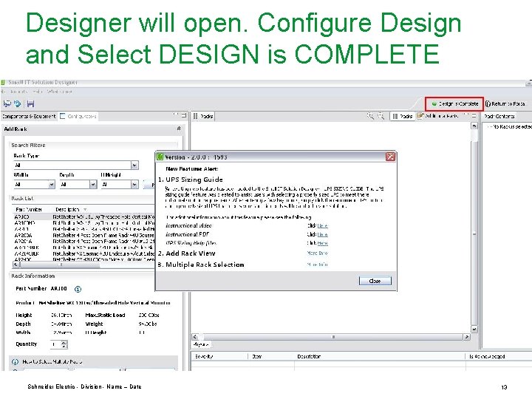The width and height of the screenshot is (532, 399).
Task: Click the green app icon in version dialog title
Action: 160,157
